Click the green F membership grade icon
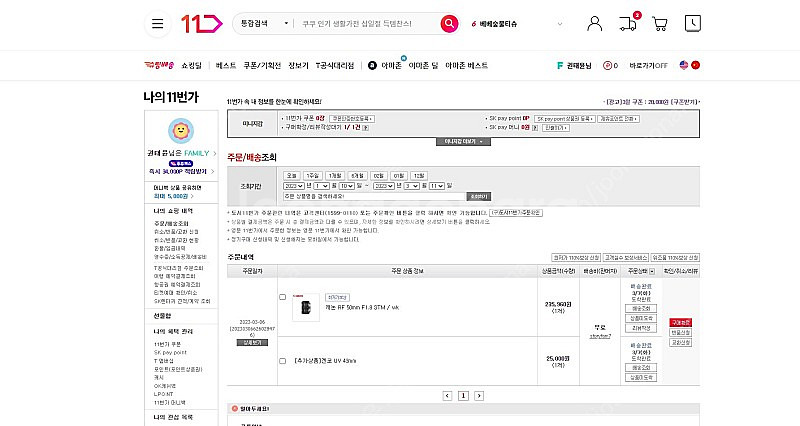Viewport: 800px width, 426px height. click(x=560, y=65)
